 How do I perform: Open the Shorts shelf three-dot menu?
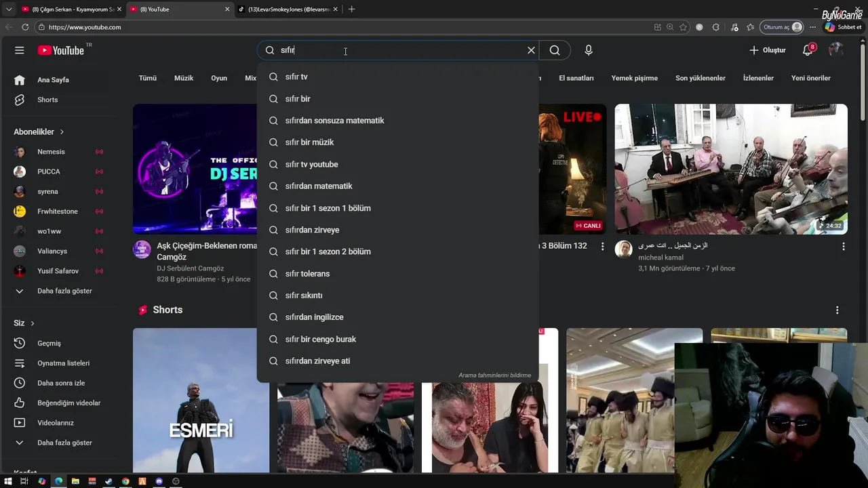(837, 310)
